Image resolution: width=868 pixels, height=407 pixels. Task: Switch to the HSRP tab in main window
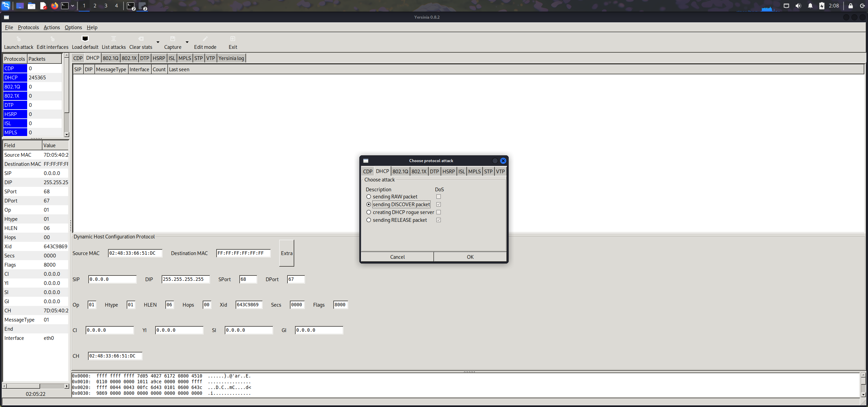pos(159,58)
